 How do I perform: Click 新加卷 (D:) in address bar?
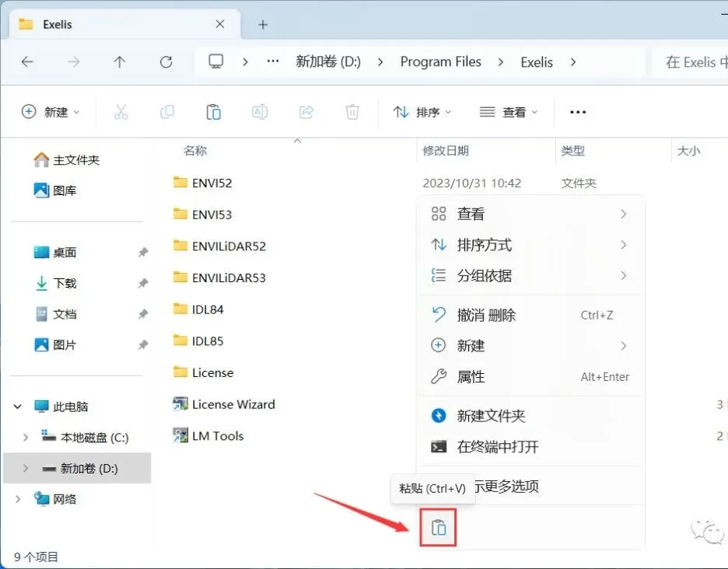328,61
